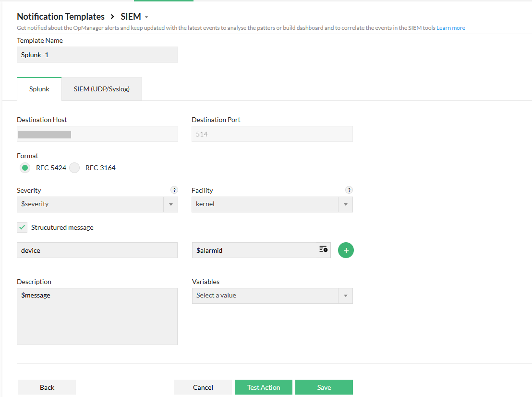Click the variable insert icon in $alarmid field
Screen dimensions: 532x397
[x=323, y=250]
